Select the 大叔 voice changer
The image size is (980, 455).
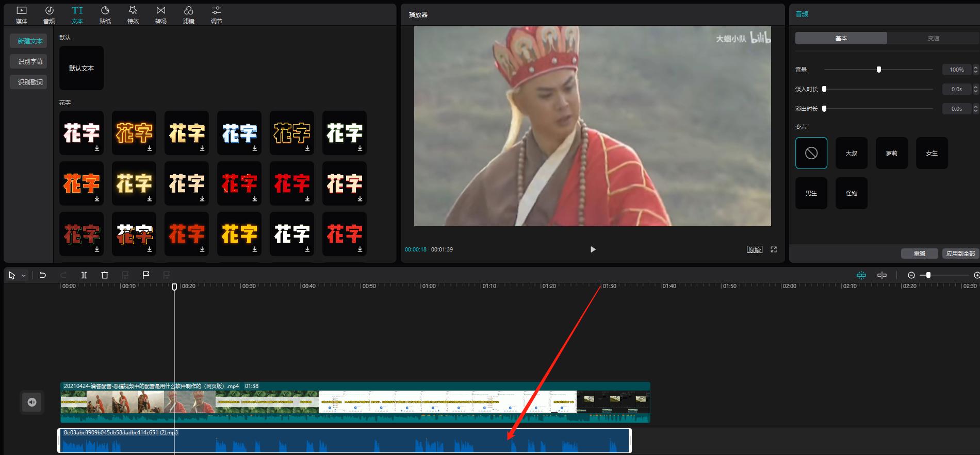click(852, 153)
